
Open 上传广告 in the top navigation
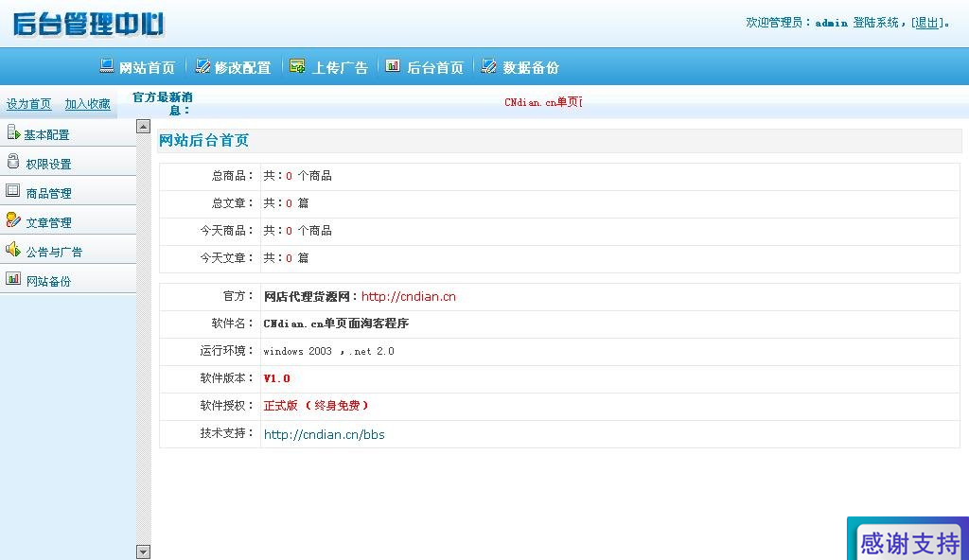340,67
